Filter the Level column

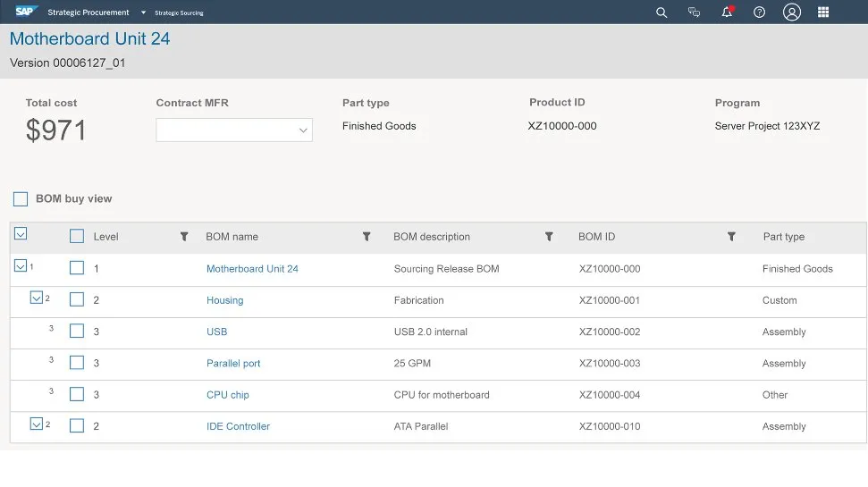(184, 237)
